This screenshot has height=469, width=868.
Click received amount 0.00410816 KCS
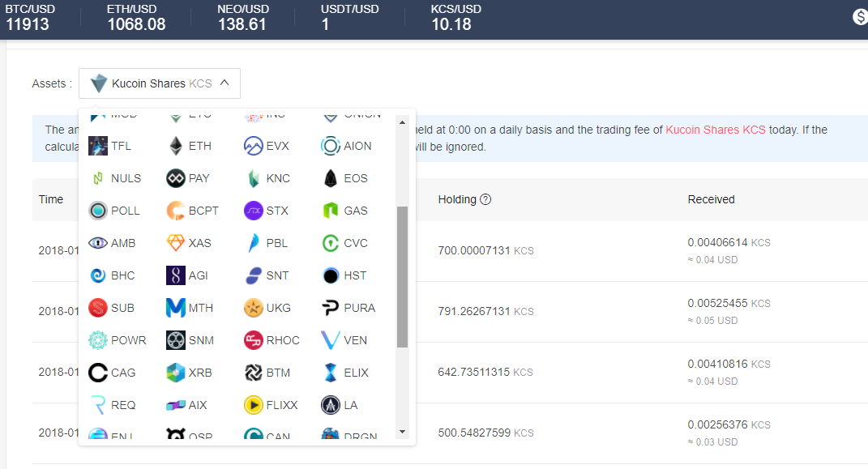(729, 365)
